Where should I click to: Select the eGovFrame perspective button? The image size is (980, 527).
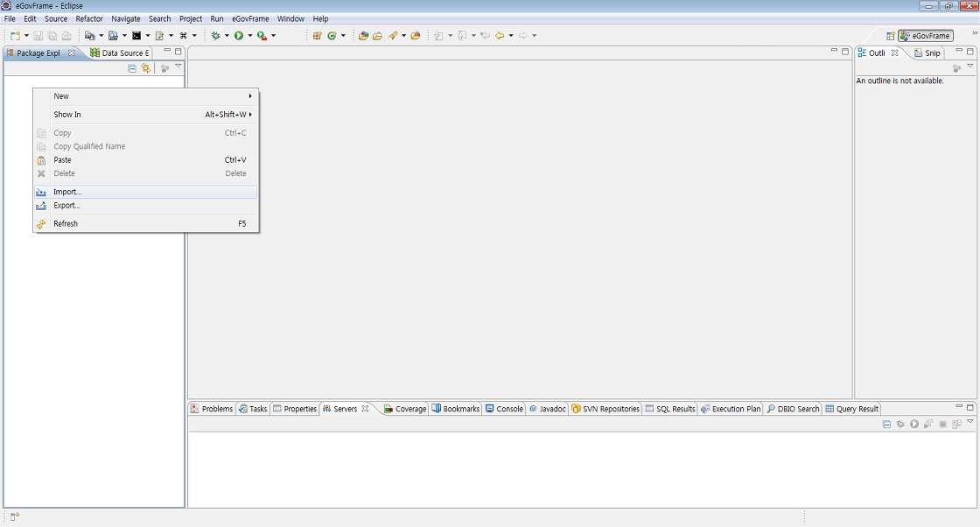point(926,36)
